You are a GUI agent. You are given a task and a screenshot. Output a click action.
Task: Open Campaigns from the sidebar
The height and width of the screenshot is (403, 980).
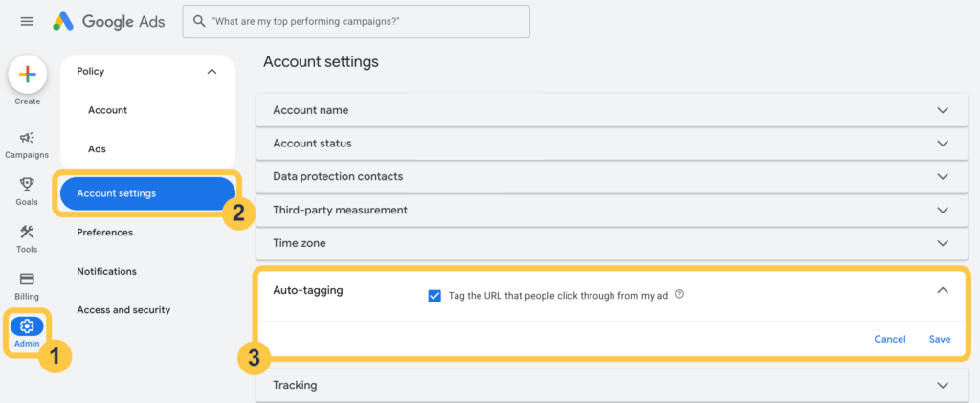27,145
